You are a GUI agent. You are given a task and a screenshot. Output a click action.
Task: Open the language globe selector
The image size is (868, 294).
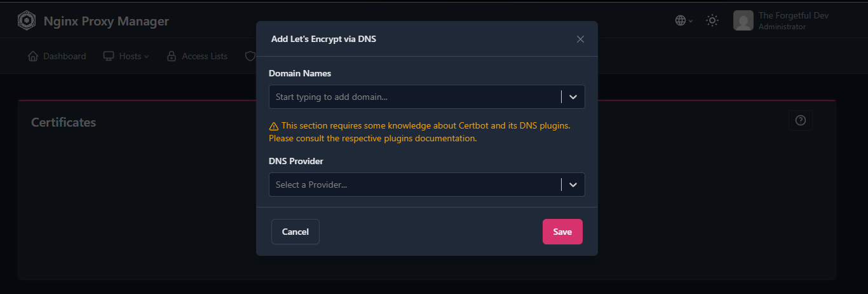click(x=681, y=20)
